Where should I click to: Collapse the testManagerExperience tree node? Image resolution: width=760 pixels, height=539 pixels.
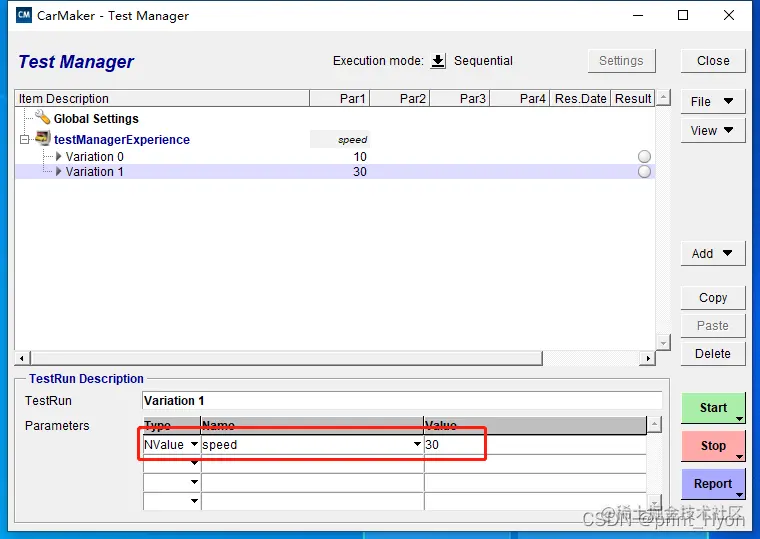24,140
